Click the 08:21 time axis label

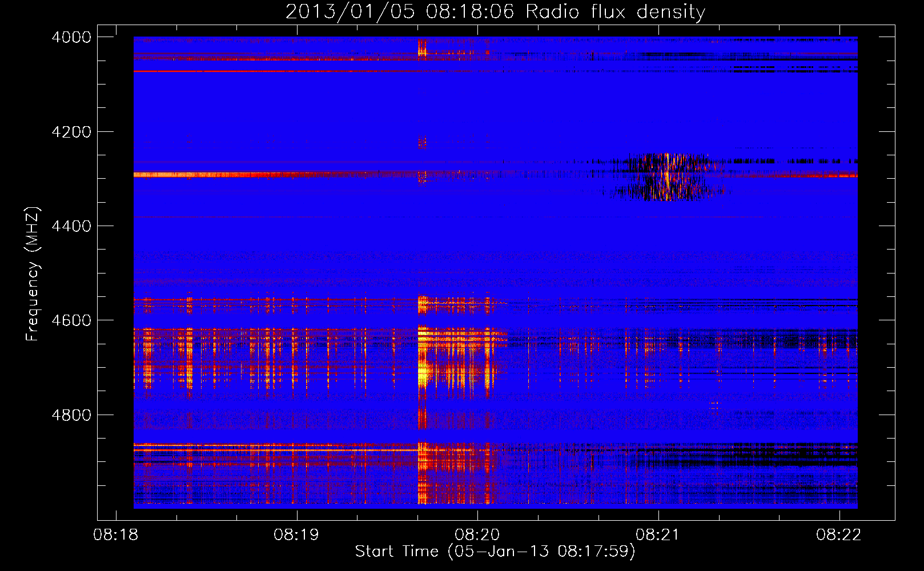(x=658, y=535)
